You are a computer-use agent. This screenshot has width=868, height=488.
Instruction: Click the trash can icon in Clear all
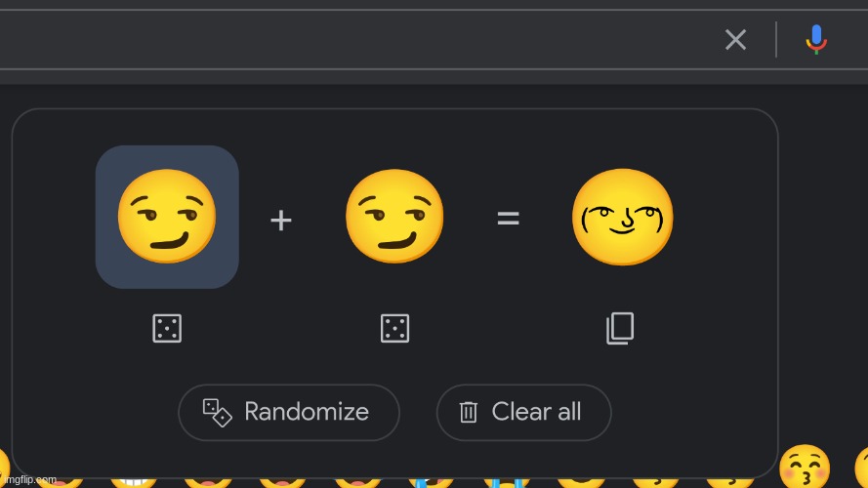click(x=468, y=412)
